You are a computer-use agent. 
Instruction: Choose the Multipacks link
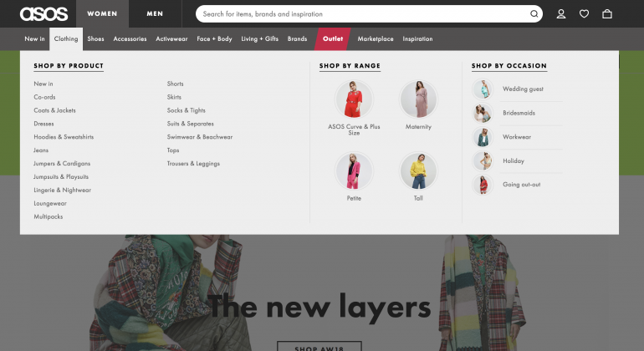pyautogui.click(x=48, y=216)
